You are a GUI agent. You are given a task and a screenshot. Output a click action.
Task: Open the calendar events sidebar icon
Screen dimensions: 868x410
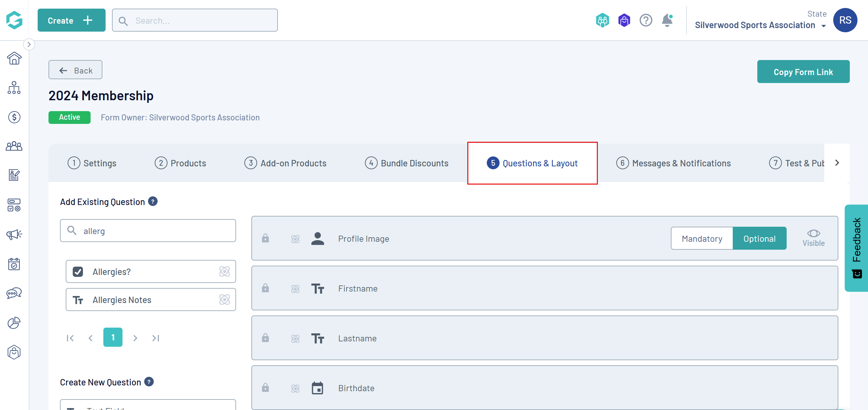pos(14,264)
